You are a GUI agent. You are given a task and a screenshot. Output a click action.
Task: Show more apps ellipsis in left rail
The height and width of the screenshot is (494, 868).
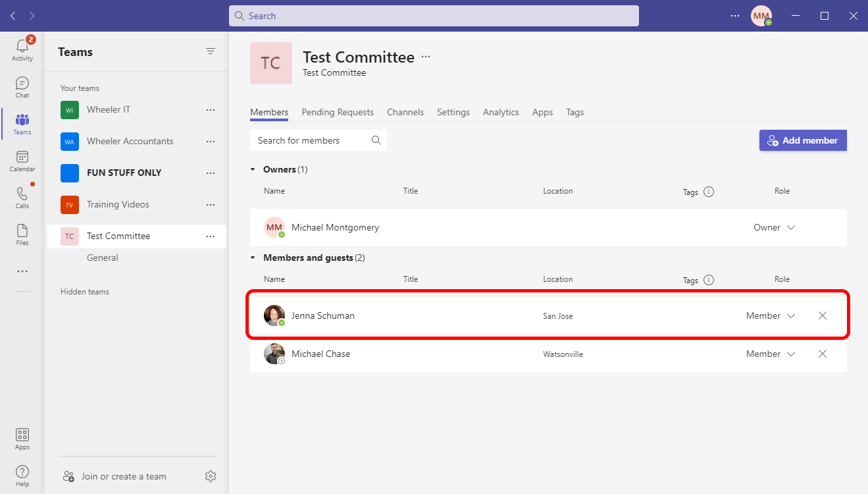click(x=22, y=271)
